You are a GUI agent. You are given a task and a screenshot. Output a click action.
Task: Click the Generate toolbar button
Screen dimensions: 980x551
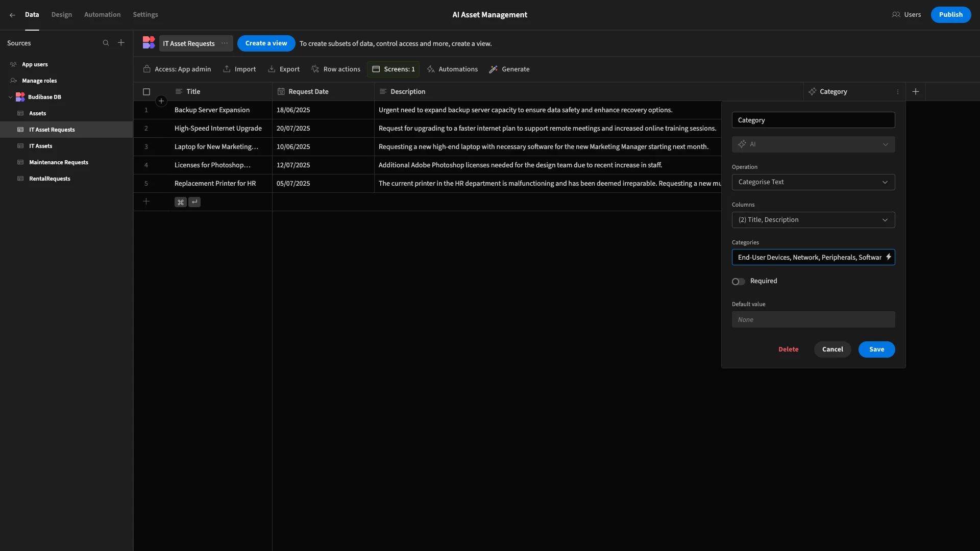[x=509, y=69]
